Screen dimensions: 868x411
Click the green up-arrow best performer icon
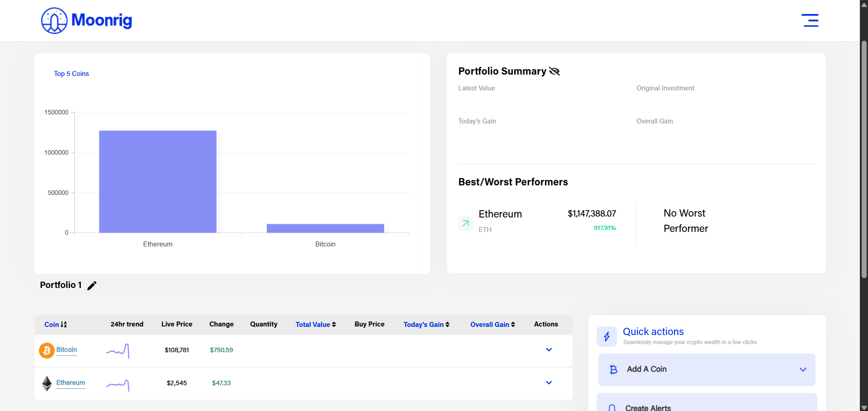(x=465, y=223)
